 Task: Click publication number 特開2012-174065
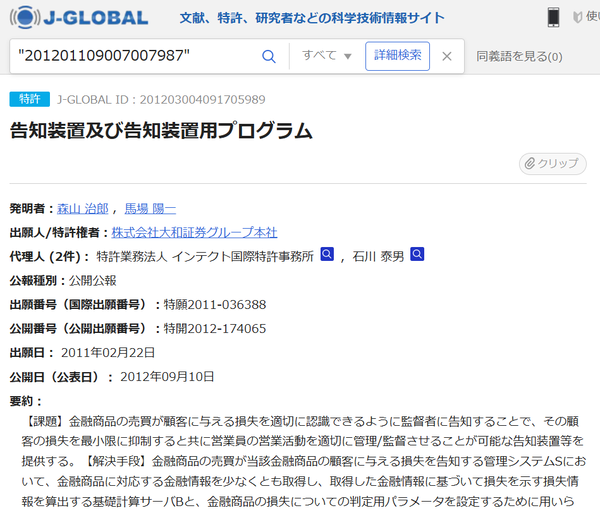click(215, 329)
